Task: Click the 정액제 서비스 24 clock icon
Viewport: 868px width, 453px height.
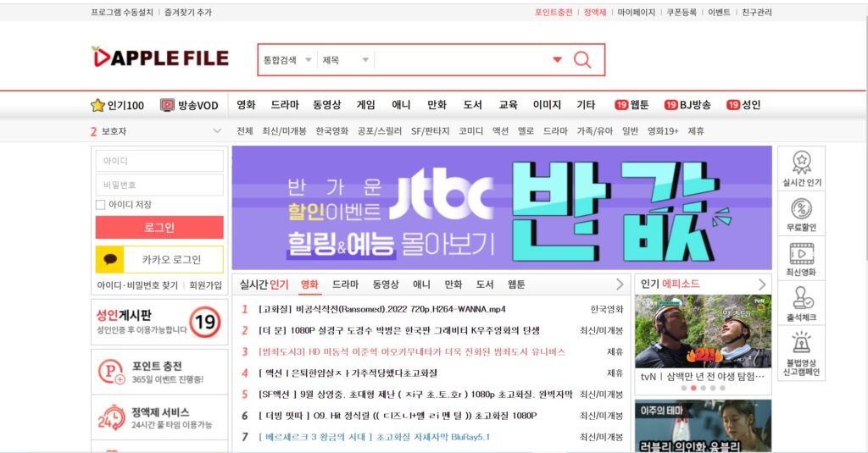Action: 111,417
